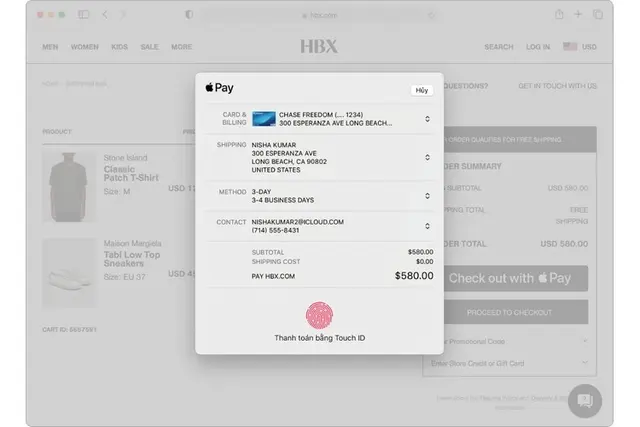
Task: Open the USD currency flag selector
Action: (x=580, y=47)
